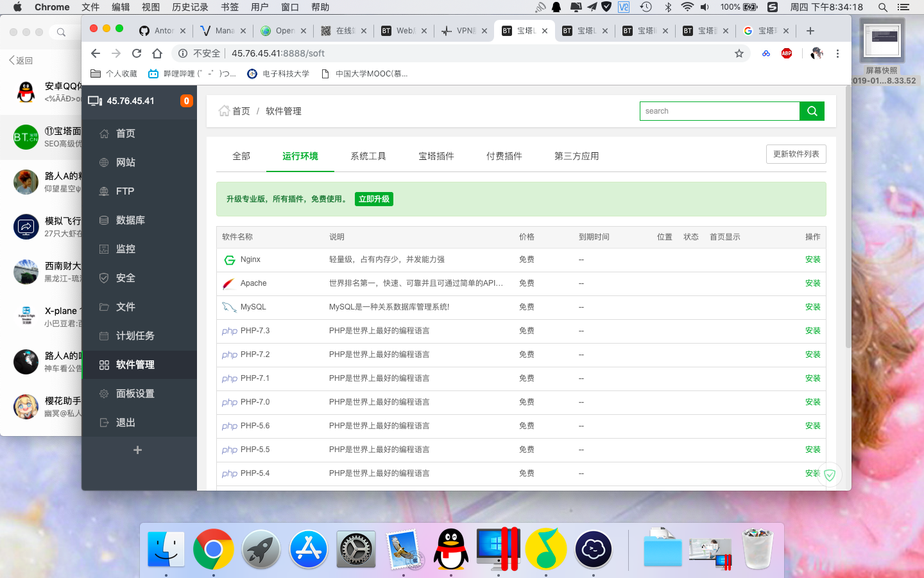Click 安装 for MySQL
The image size is (924, 578).
click(813, 307)
